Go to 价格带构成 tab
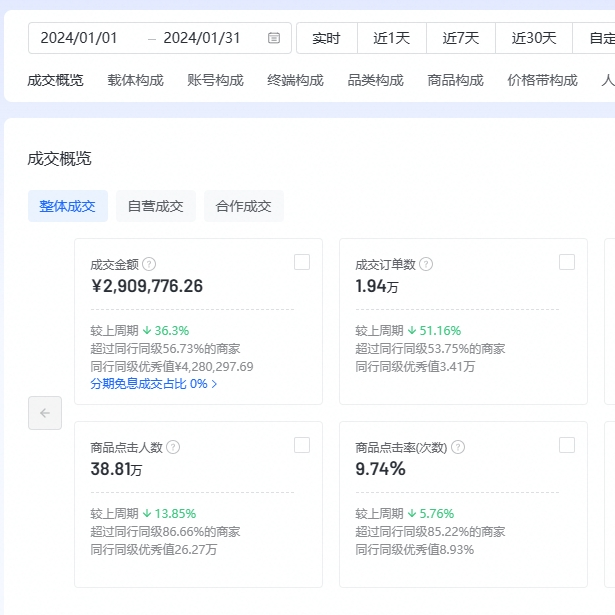 [x=542, y=80]
